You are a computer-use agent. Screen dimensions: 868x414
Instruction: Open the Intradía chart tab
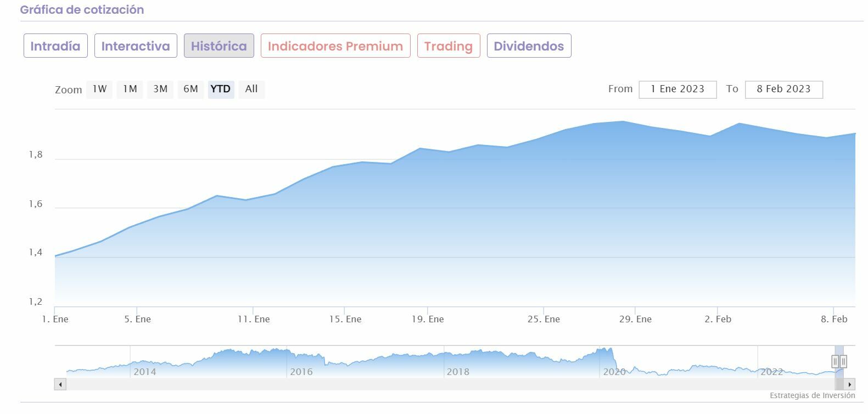click(55, 46)
